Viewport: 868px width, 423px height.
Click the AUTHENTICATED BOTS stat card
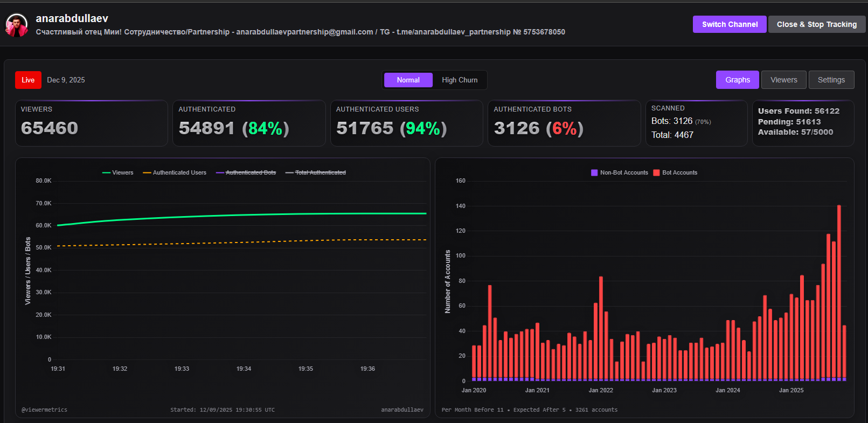pos(564,123)
